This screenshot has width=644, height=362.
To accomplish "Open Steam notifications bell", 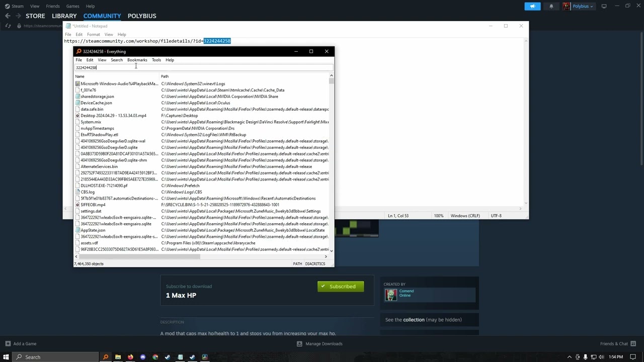I will point(551,6).
